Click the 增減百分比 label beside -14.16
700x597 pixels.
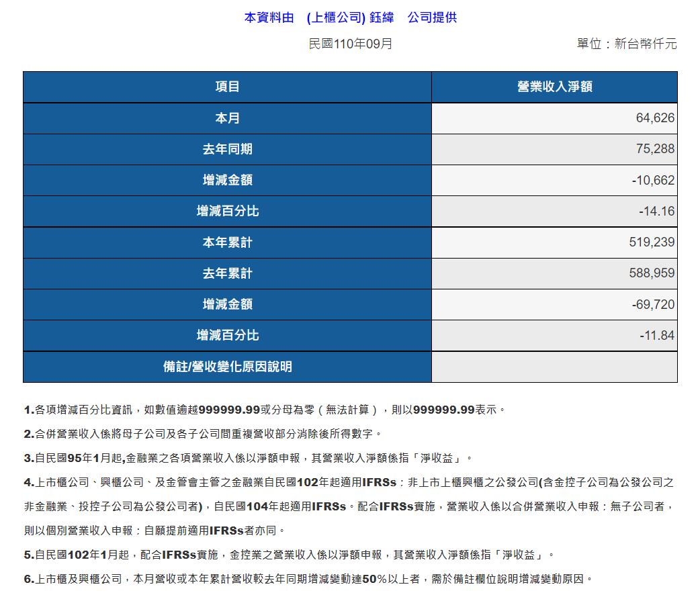click(227, 211)
